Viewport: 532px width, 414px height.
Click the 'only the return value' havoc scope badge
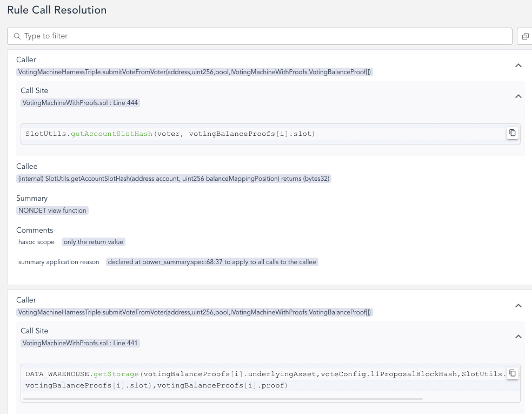click(92, 242)
